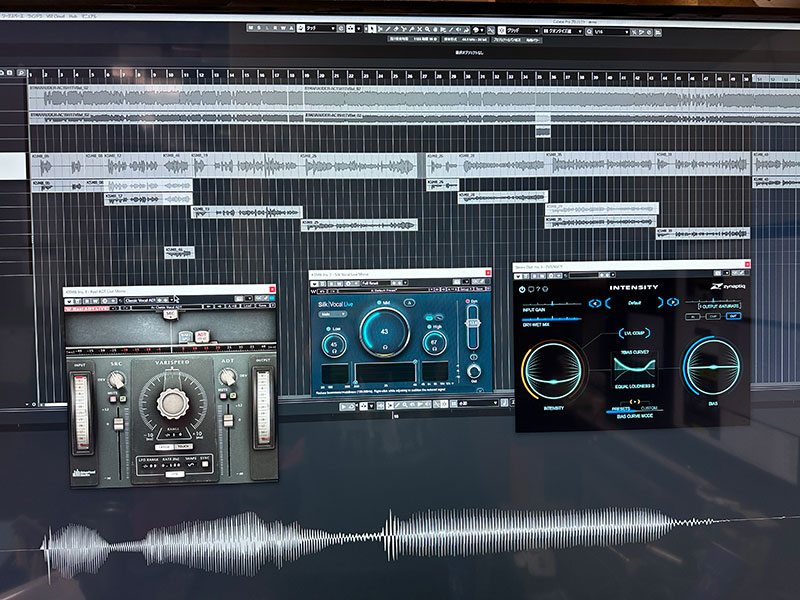The width and height of the screenshot is (800, 600).
Task: Go to next preset in Intensity plugin
Action: 673,302
